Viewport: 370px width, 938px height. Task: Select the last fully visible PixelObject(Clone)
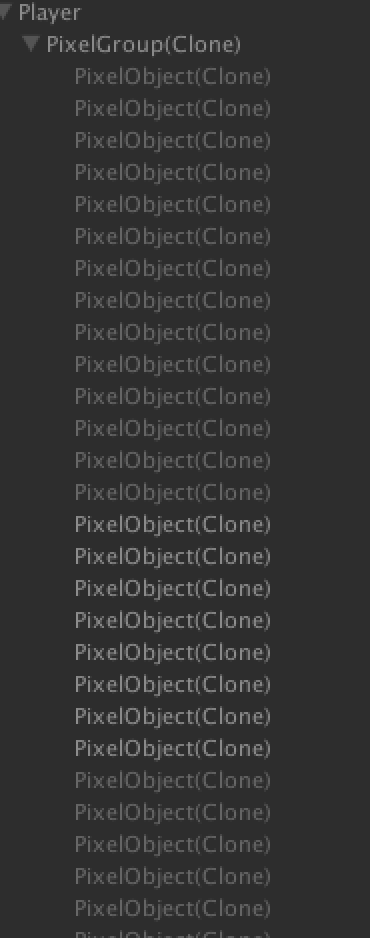tap(173, 909)
